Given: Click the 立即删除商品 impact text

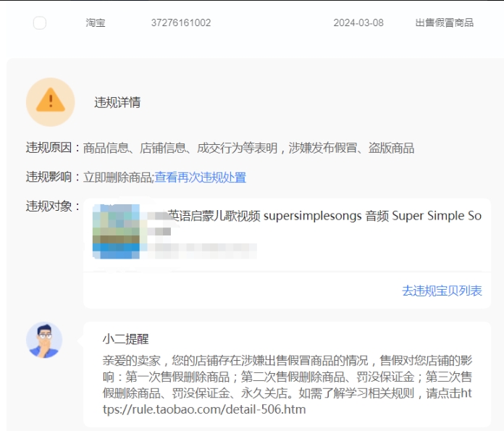Looking at the screenshot, I should tap(118, 177).
